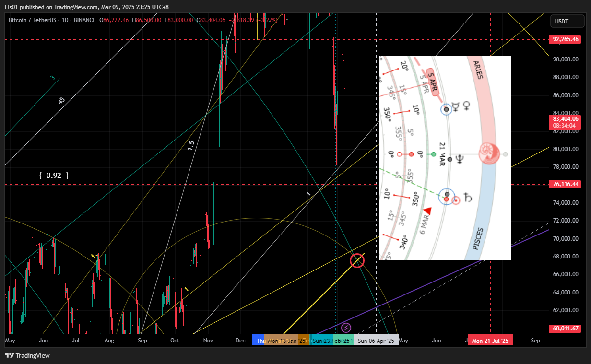Click the 1.5 fan line label

click(191, 146)
